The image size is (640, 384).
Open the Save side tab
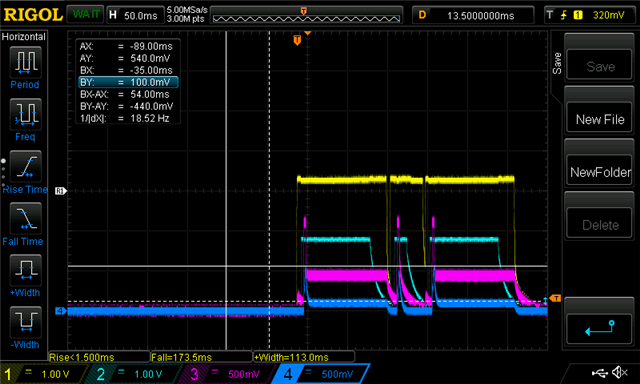point(557,63)
